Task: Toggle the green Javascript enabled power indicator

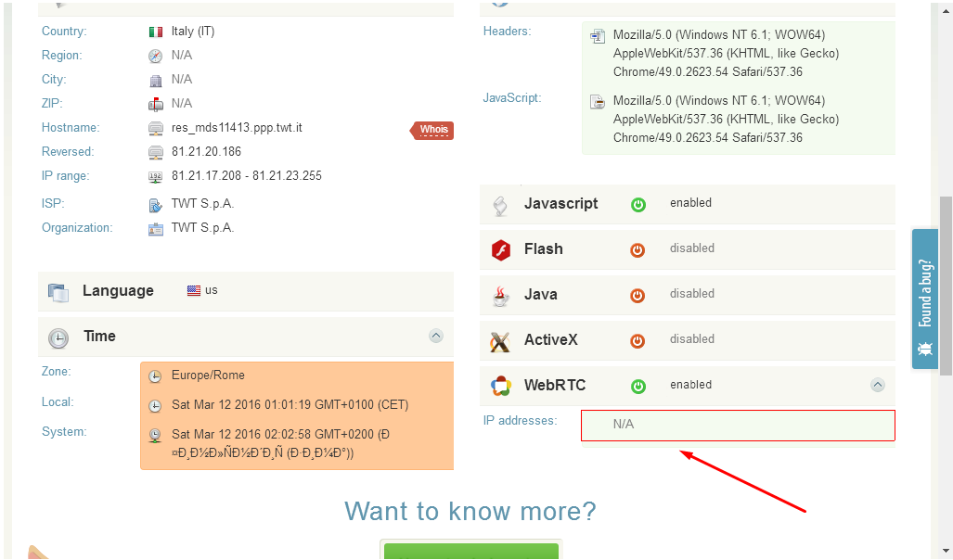Action: click(x=638, y=204)
